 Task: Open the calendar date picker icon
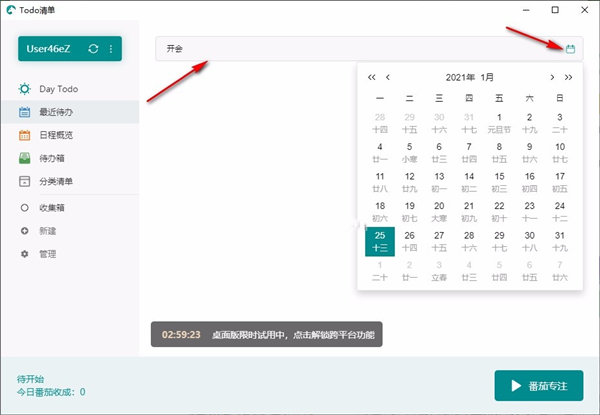coord(570,48)
